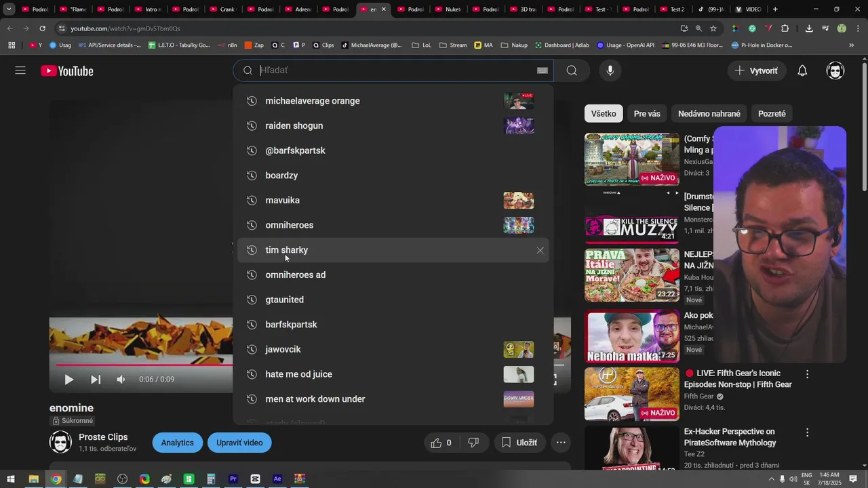Expand the tab search dropdown arrow
The width and height of the screenshot is (868, 488).
coord(9,9)
